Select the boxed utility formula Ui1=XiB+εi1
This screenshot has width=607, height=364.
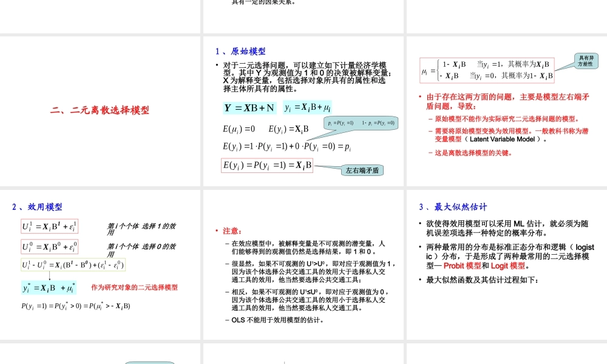coord(50,227)
